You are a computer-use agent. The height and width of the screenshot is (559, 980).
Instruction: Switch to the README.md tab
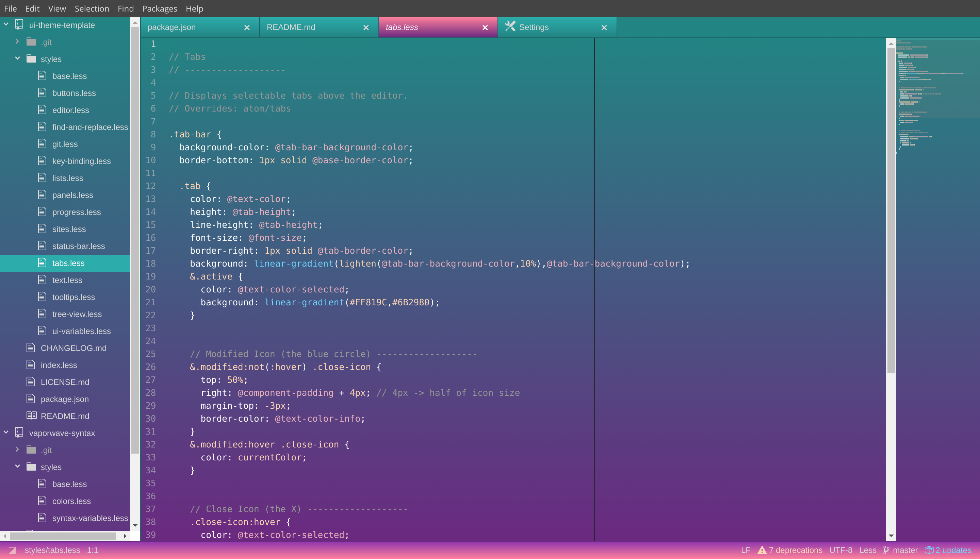coord(291,27)
